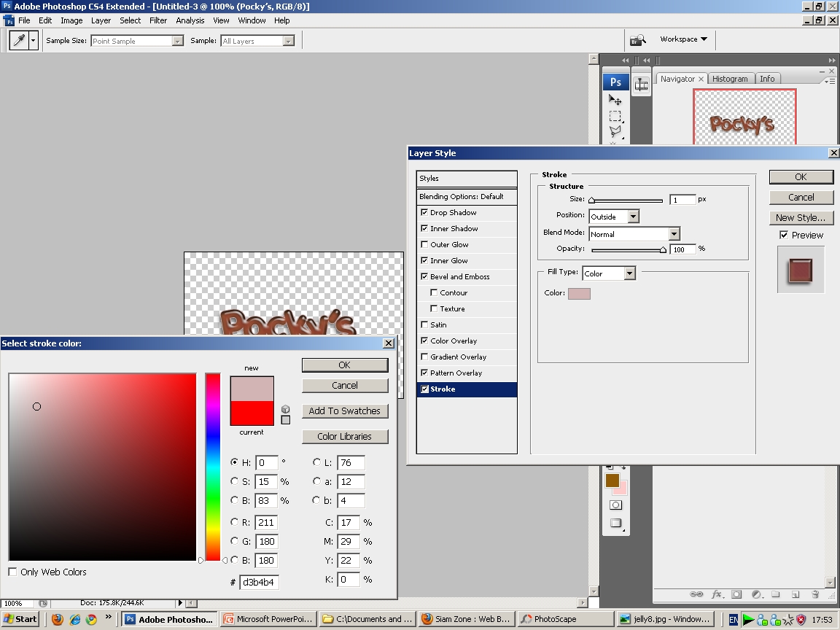Viewport: 840px width, 630px height.
Task: Click the hex color input field
Action: tap(260, 583)
